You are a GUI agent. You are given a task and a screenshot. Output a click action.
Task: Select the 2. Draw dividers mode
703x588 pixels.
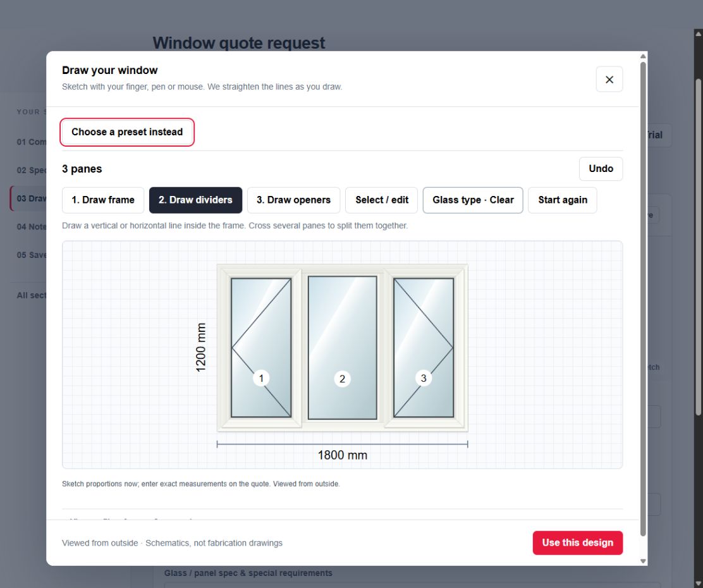point(195,200)
